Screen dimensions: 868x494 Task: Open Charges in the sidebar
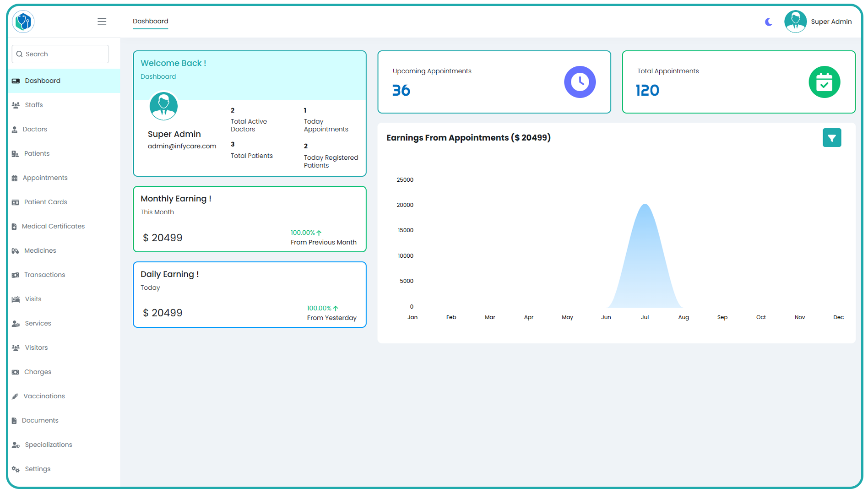click(x=64, y=372)
